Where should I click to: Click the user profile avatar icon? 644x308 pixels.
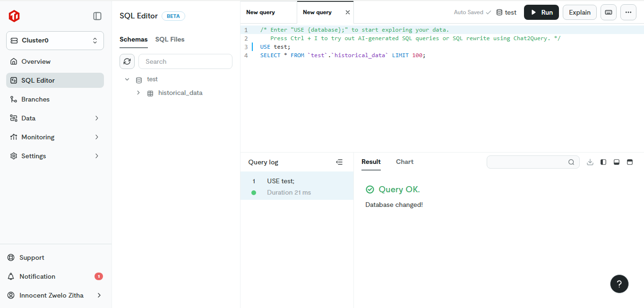(11, 295)
